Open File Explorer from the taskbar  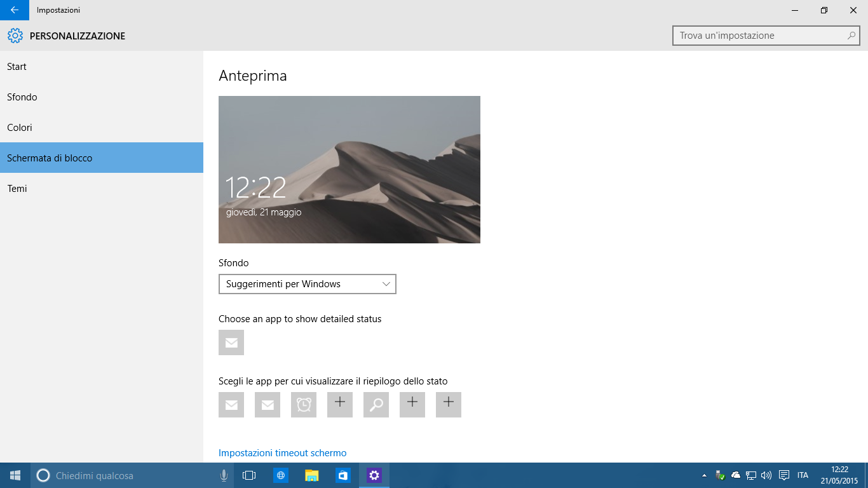[311, 475]
